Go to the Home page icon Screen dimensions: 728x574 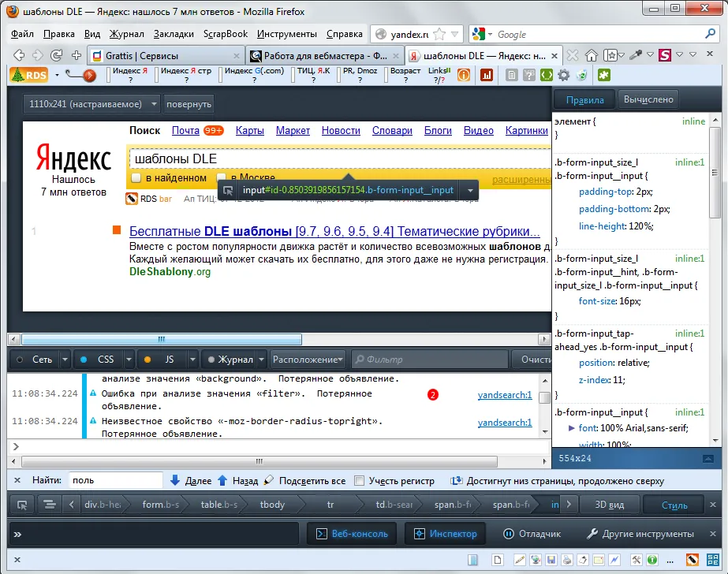(591, 56)
